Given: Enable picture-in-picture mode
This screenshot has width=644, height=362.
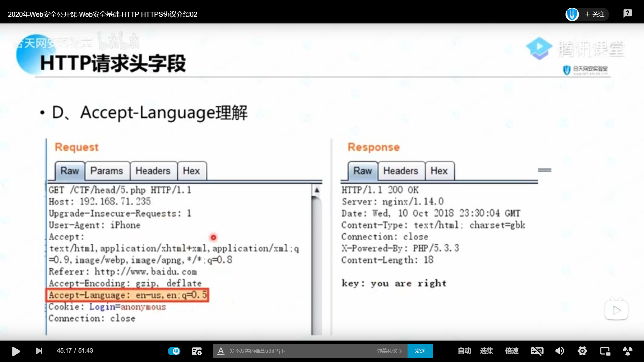Looking at the screenshot, I should pyautogui.click(x=605, y=351).
